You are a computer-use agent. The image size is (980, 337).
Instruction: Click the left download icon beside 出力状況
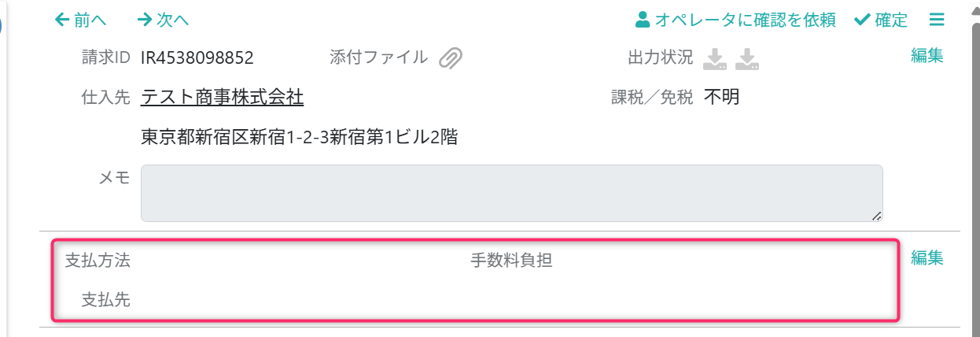click(x=715, y=58)
